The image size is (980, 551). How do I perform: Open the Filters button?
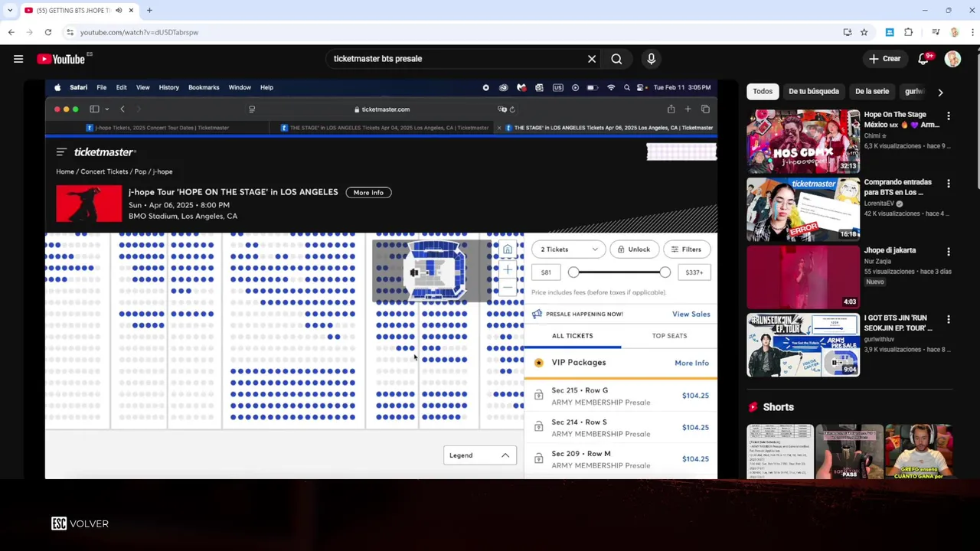pyautogui.click(x=687, y=249)
